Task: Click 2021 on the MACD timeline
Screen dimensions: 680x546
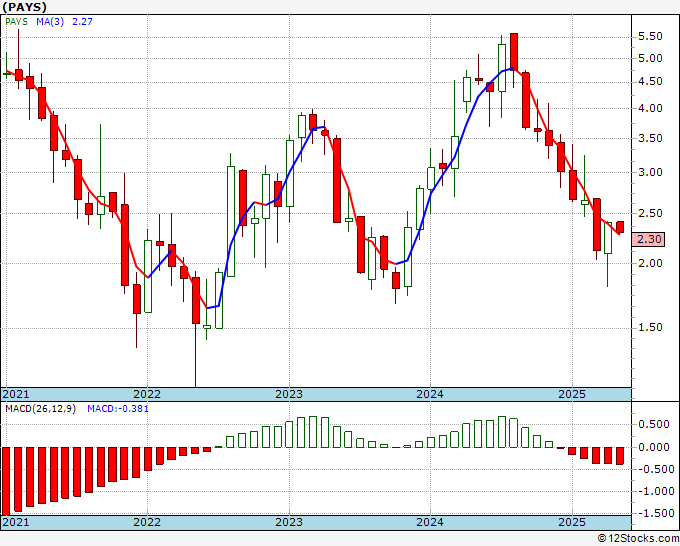Action: tap(16, 522)
